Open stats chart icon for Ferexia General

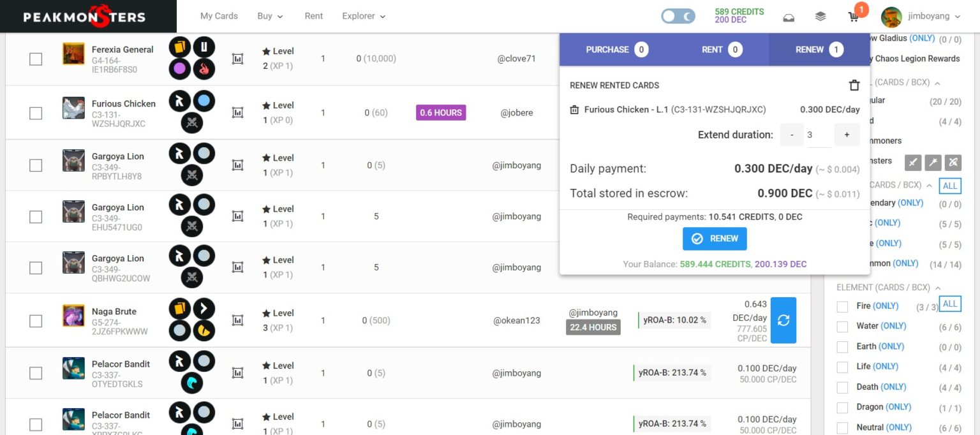tap(237, 59)
